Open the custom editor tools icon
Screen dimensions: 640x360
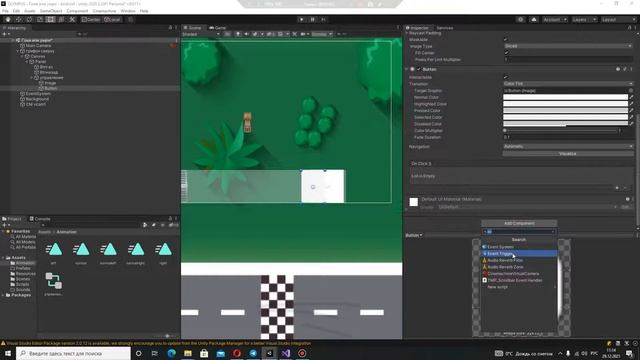(72, 20)
